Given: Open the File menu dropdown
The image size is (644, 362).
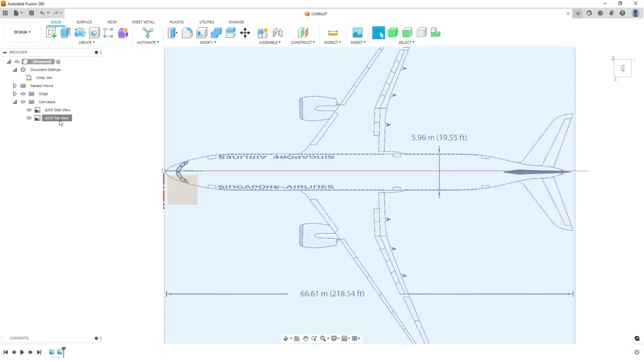Looking at the screenshot, I should (18, 13).
